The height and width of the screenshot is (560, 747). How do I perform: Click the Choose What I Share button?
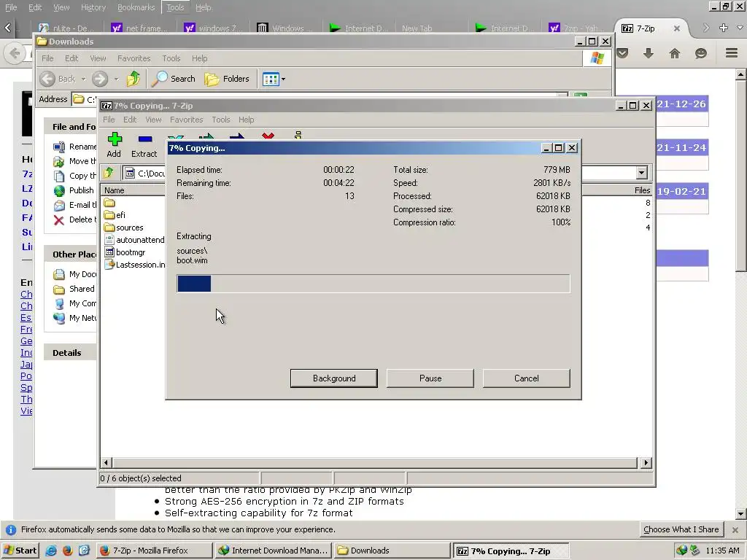point(681,529)
